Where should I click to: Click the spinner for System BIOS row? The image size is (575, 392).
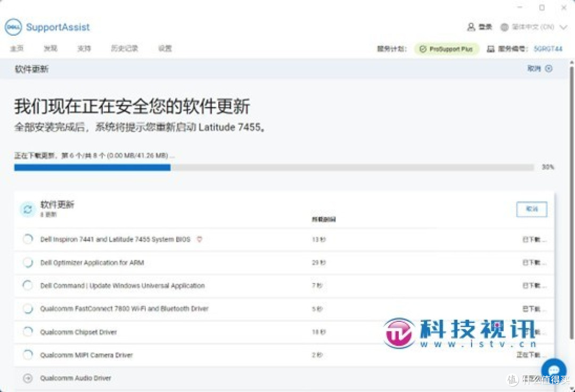[28, 239]
